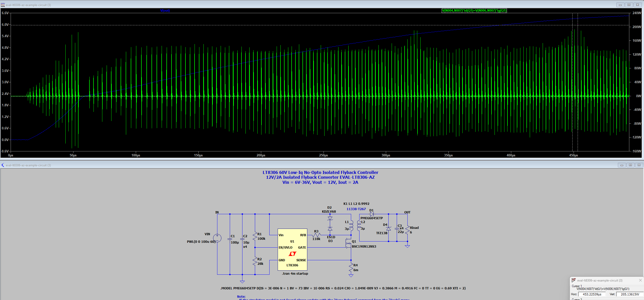
Task: Click the IN net label
Action: pos(217,212)
